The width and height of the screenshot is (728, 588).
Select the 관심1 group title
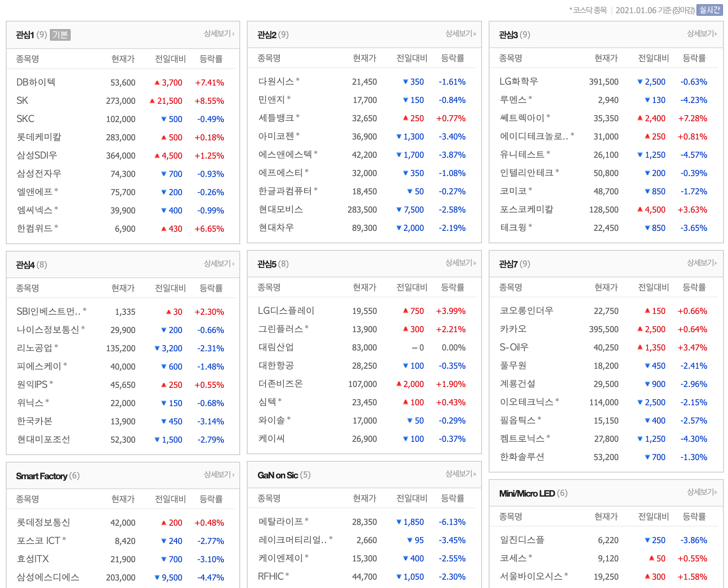pos(25,35)
